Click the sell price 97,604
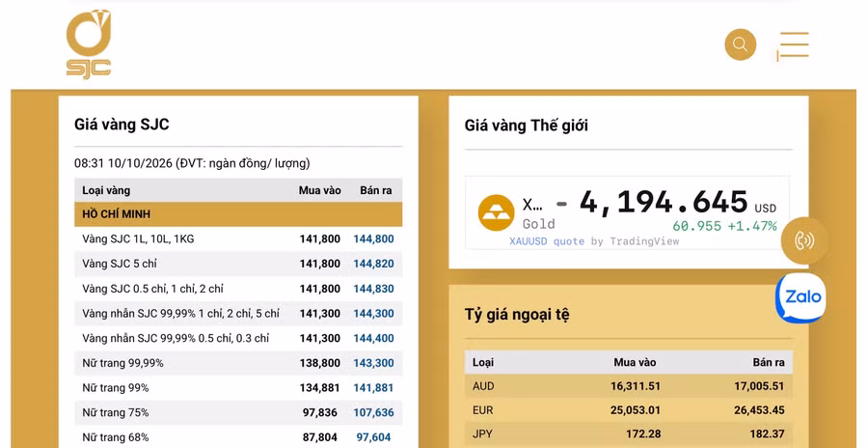This screenshot has height=448, width=868. (x=373, y=437)
